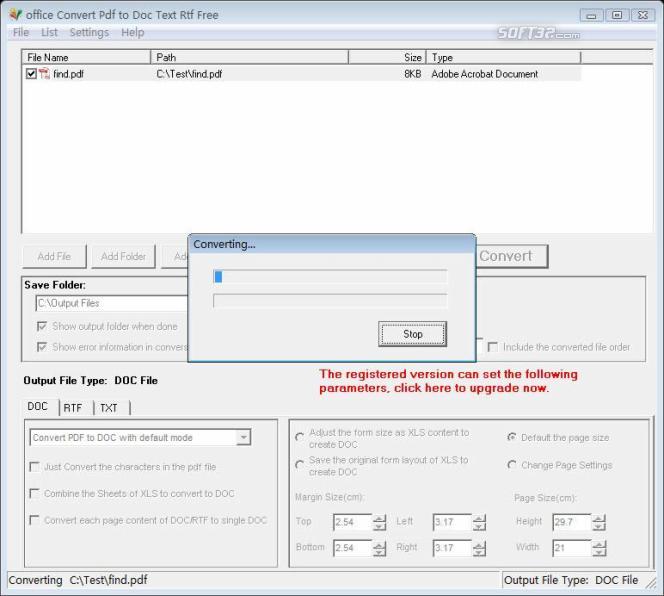The width and height of the screenshot is (664, 596).
Task: Click the upper conversion progress bar
Action: pyautogui.click(x=330, y=277)
